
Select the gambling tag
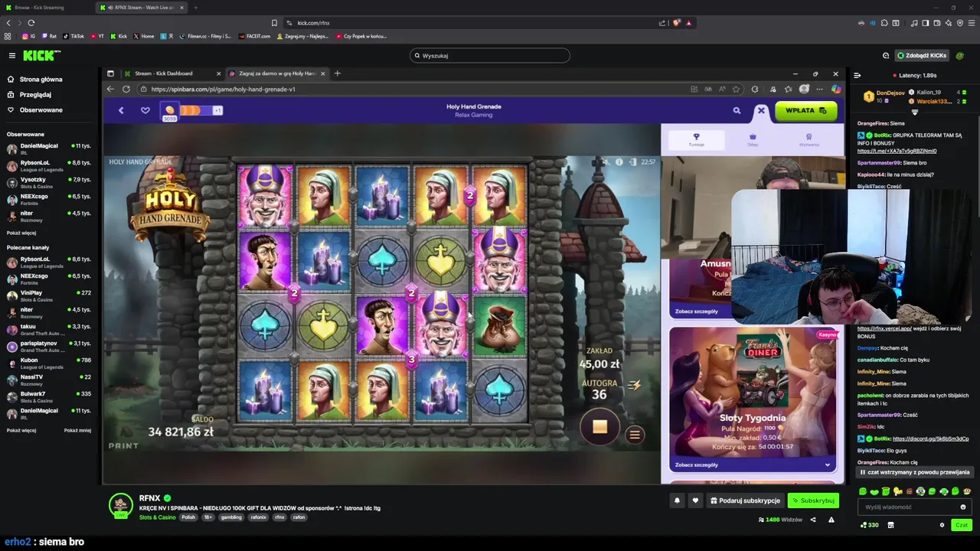pos(230,517)
